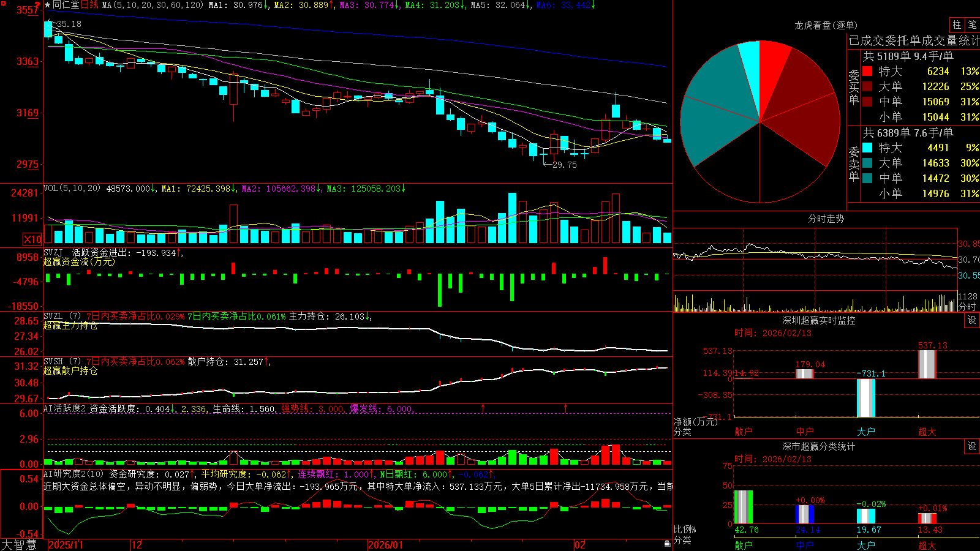Click the 大户 bar showing -731.1
Screen dimensions: 980x551
[x=866, y=398]
